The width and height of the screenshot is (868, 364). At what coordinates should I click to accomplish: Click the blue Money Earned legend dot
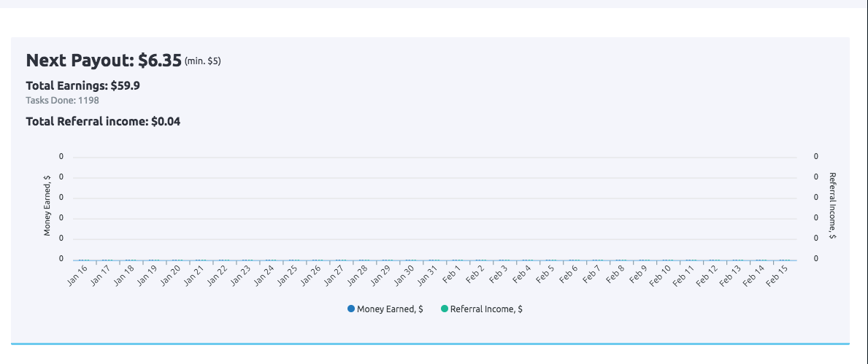[x=351, y=309]
